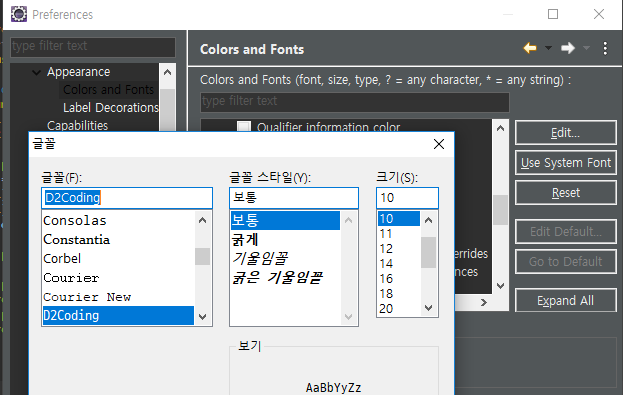
Task: Click the font list scroll up arrow
Action: [x=203, y=220]
